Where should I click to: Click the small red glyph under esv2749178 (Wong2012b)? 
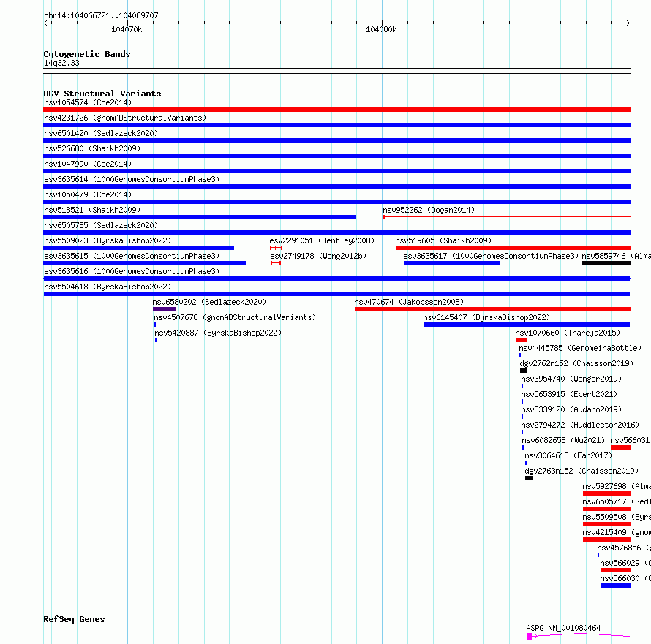click(276, 263)
